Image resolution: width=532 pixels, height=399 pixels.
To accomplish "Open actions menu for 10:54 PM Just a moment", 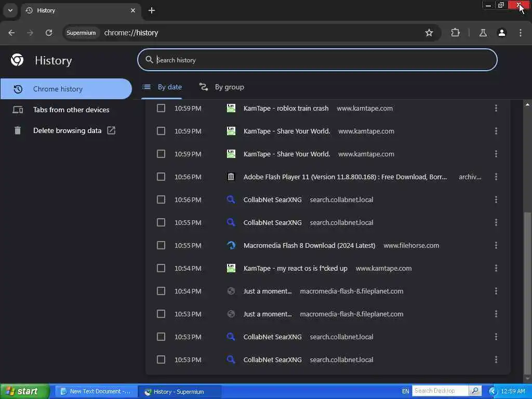I will click(x=496, y=291).
